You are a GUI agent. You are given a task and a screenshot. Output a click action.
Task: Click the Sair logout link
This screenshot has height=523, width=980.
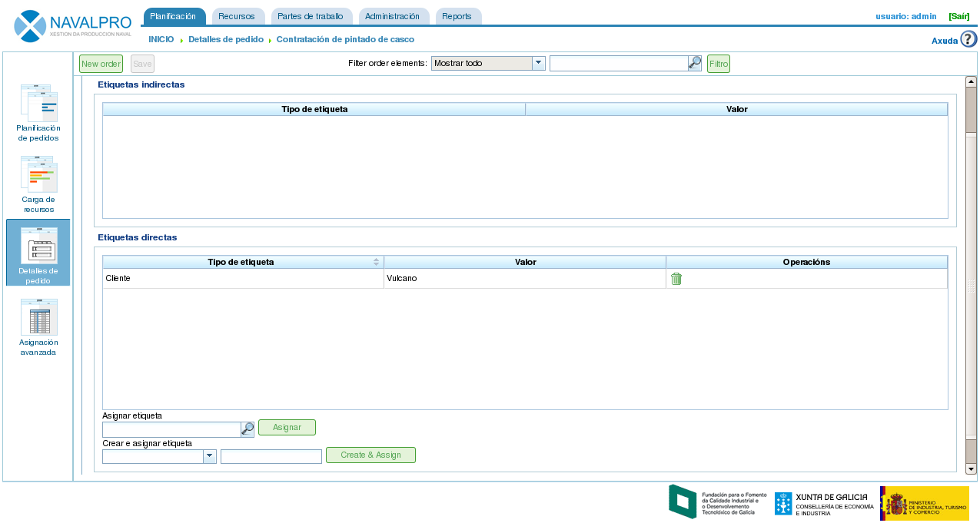(958, 16)
